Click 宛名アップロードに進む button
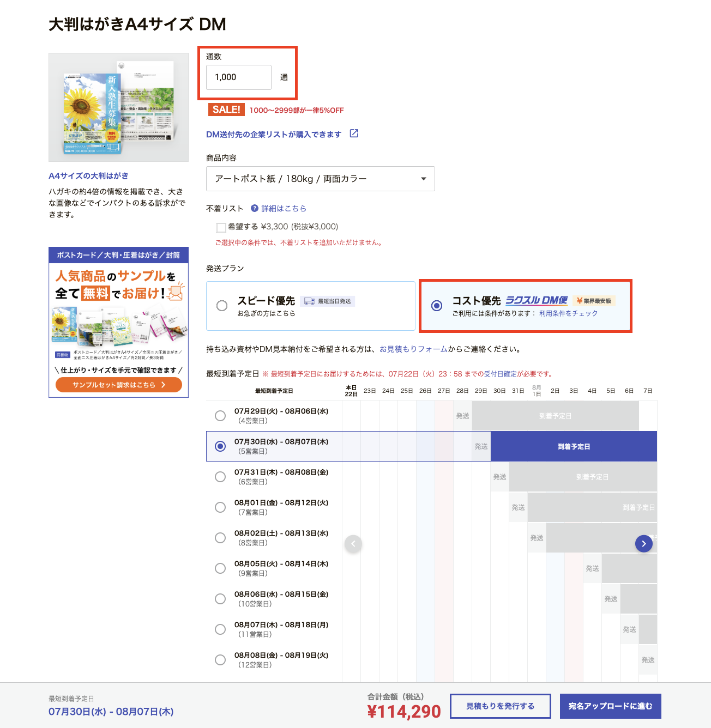This screenshot has height=728, width=711. pyautogui.click(x=611, y=706)
